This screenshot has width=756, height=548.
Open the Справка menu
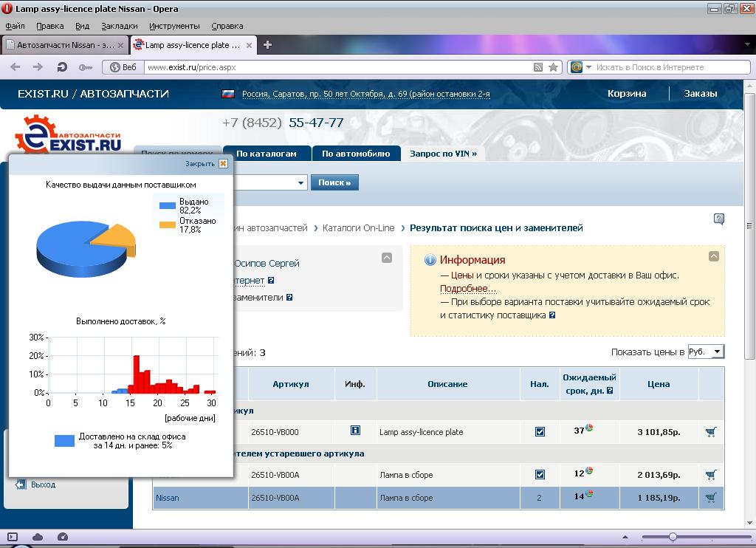tap(227, 26)
